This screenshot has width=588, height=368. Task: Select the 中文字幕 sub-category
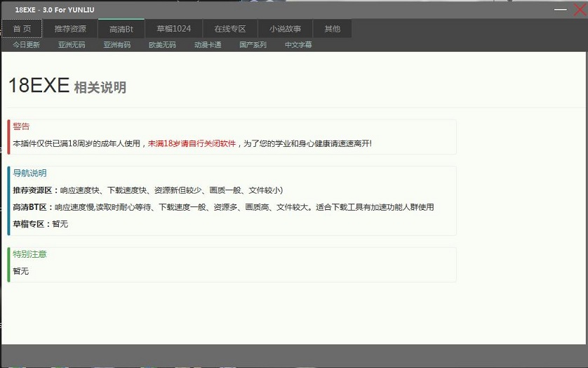point(298,45)
